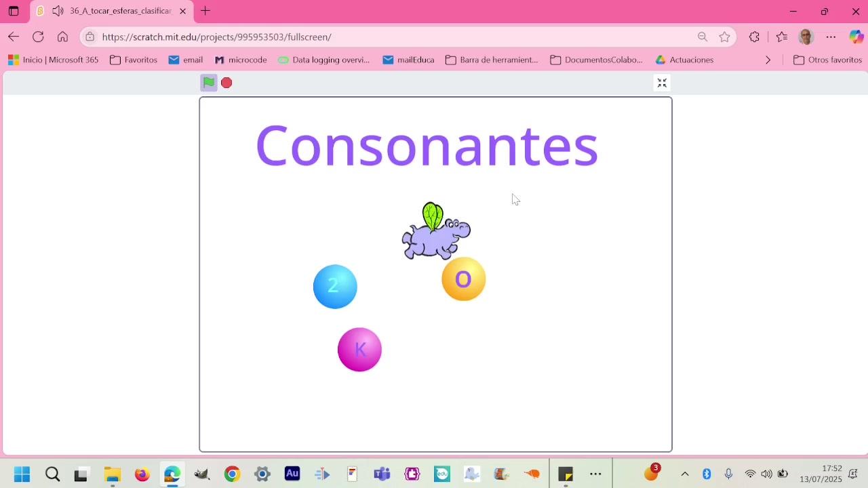
Task: Click the green flag to start the project
Action: coord(209,83)
